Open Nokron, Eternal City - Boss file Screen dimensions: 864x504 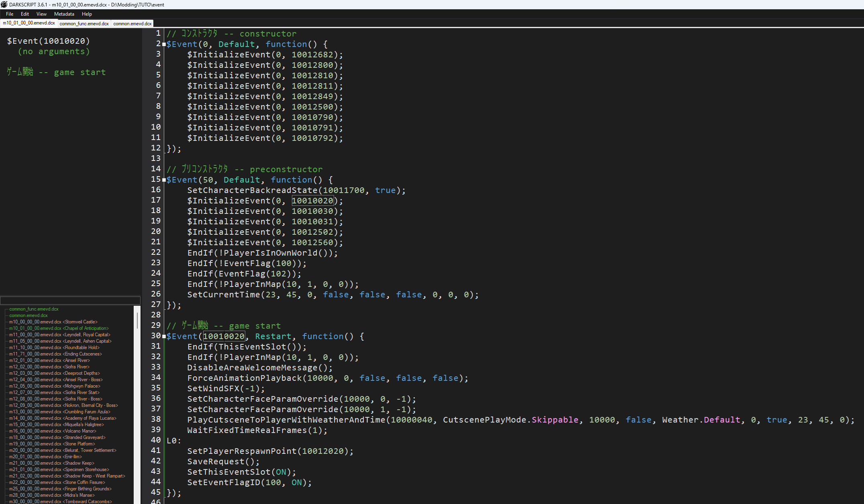pyautogui.click(x=63, y=405)
